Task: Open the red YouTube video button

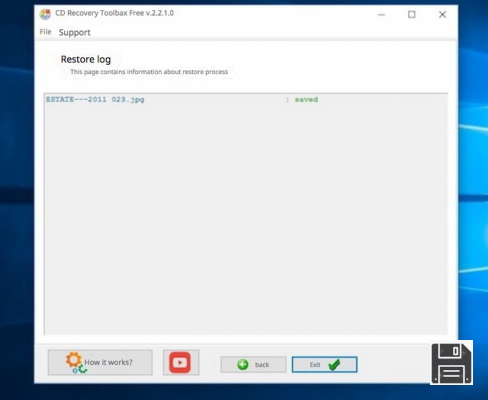Action: tap(180, 362)
